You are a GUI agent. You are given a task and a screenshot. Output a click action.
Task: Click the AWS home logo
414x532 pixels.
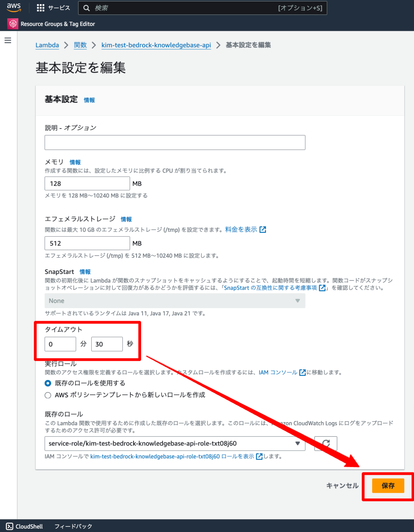14,7
